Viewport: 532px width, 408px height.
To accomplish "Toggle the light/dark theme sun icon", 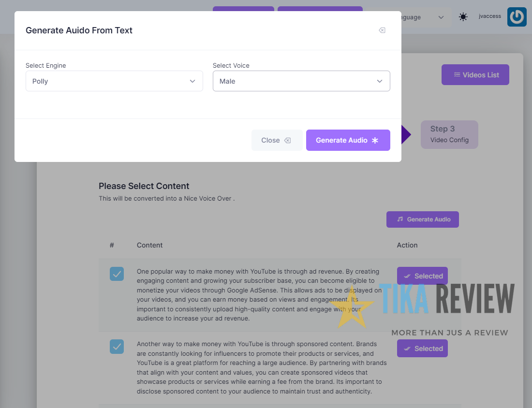I will (463, 16).
